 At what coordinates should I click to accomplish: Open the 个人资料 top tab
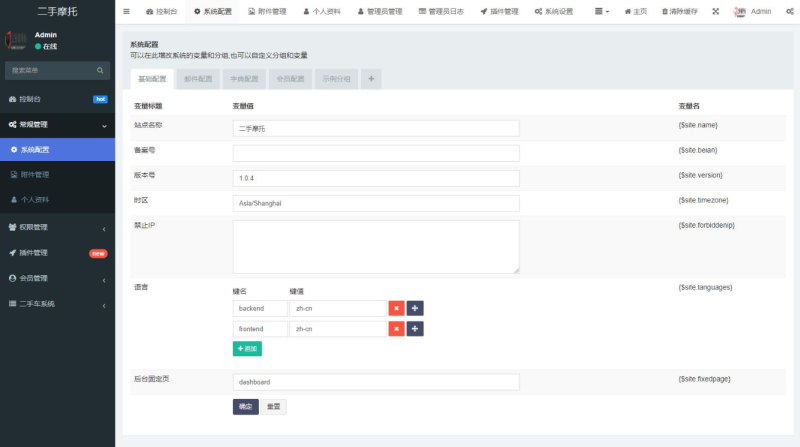pyautogui.click(x=321, y=11)
